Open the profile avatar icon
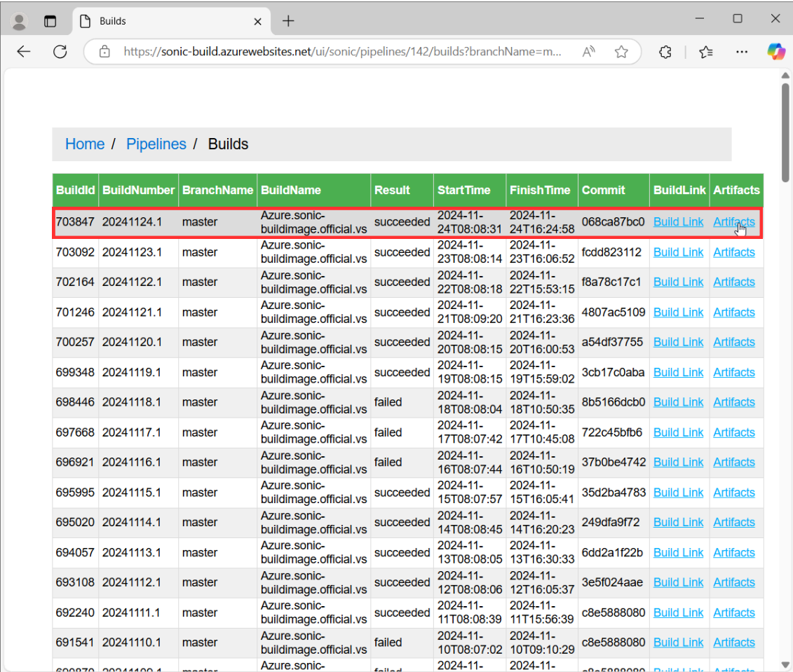793x672 pixels. click(20, 21)
